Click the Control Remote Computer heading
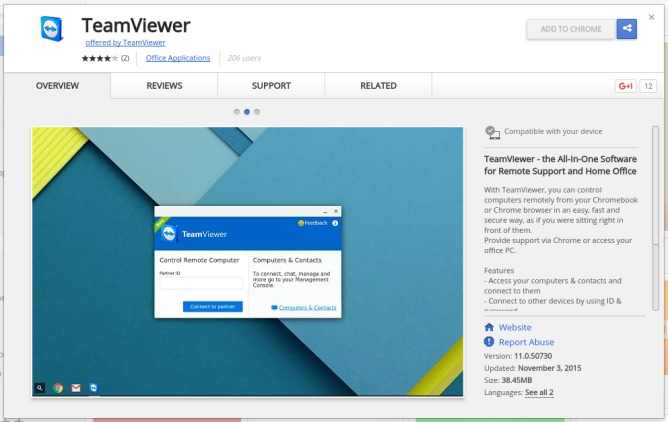The width and height of the screenshot is (668, 422). (199, 260)
